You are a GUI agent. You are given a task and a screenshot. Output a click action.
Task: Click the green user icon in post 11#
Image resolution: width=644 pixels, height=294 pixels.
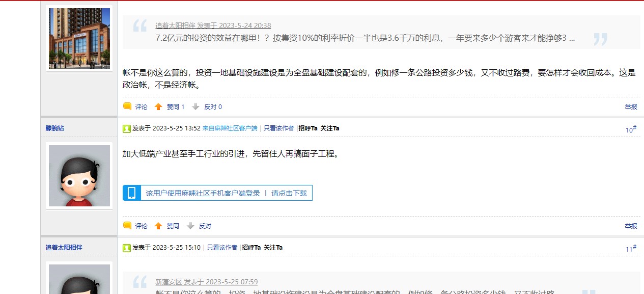tap(126, 248)
